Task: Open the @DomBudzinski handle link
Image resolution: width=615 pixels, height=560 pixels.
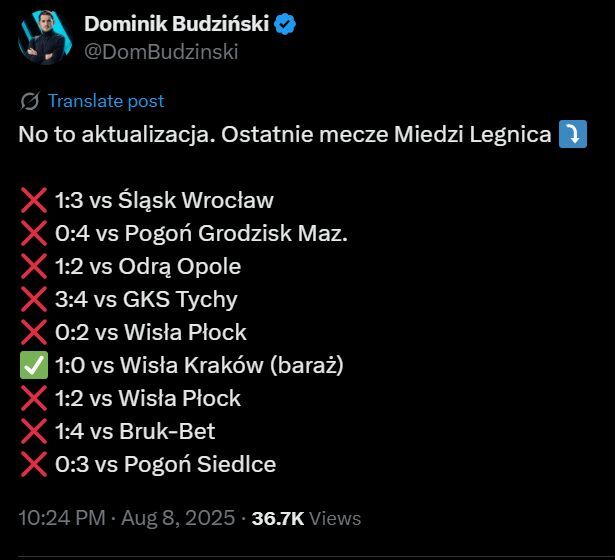Action: pyautogui.click(x=161, y=52)
